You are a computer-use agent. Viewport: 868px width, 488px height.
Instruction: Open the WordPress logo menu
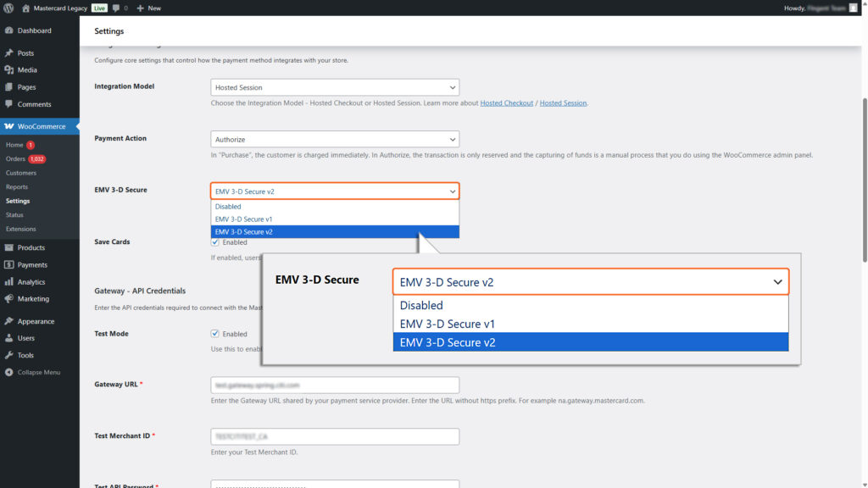tap(8, 8)
